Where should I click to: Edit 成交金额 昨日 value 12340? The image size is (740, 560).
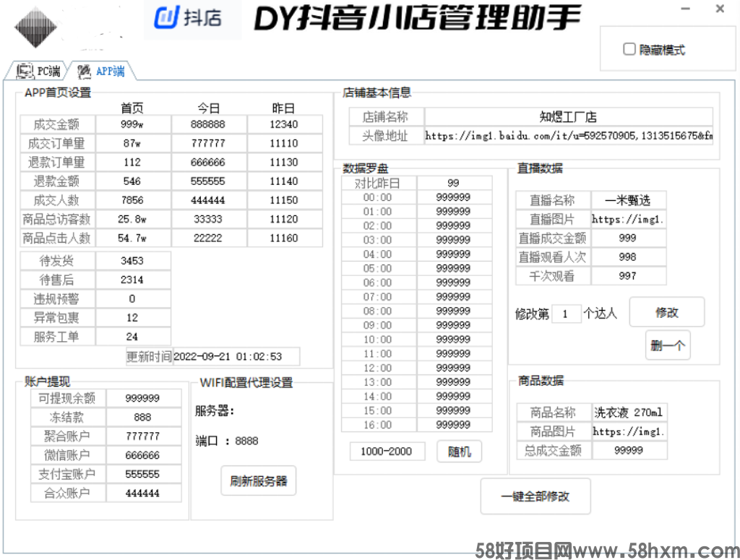pos(285,124)
